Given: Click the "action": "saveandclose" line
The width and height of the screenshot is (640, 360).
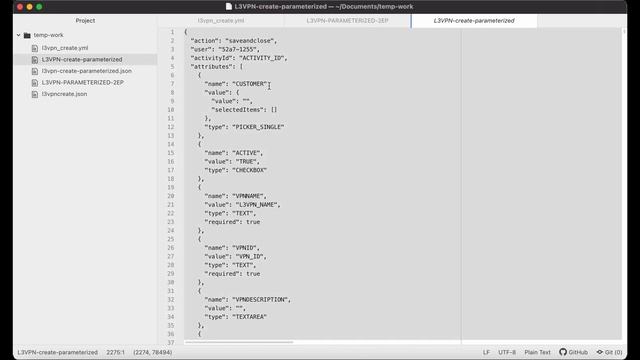Looking at the screenshot, I should tap(234, 41).
